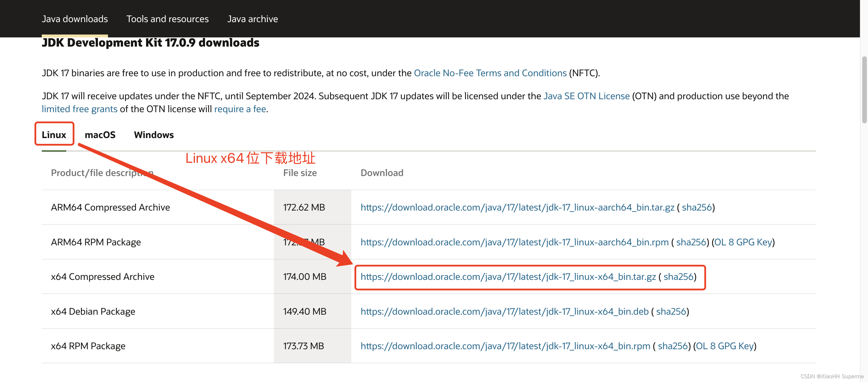Select the Linux platform tab
The width and height of the screenshot is (868, 382).
(x=54, y=135)
